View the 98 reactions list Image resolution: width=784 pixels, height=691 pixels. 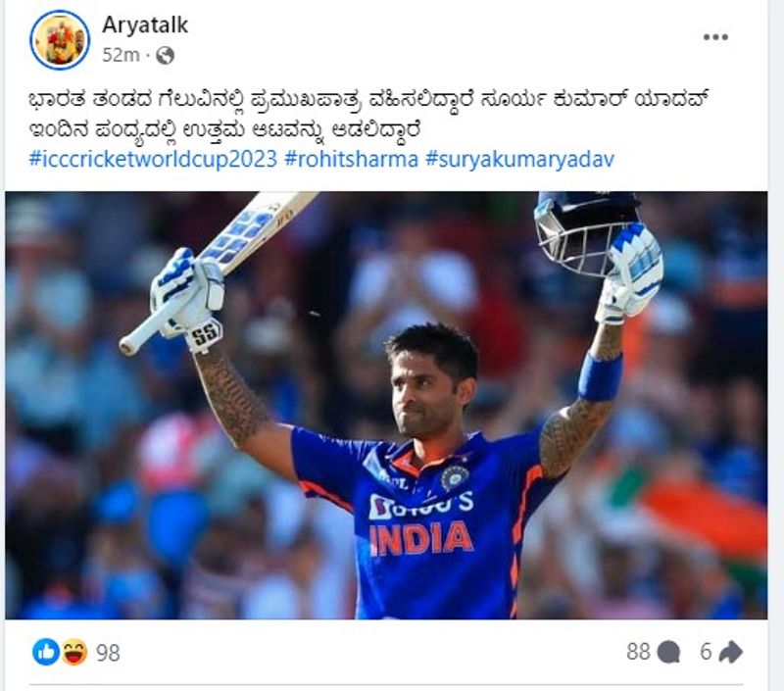point(108,653)
